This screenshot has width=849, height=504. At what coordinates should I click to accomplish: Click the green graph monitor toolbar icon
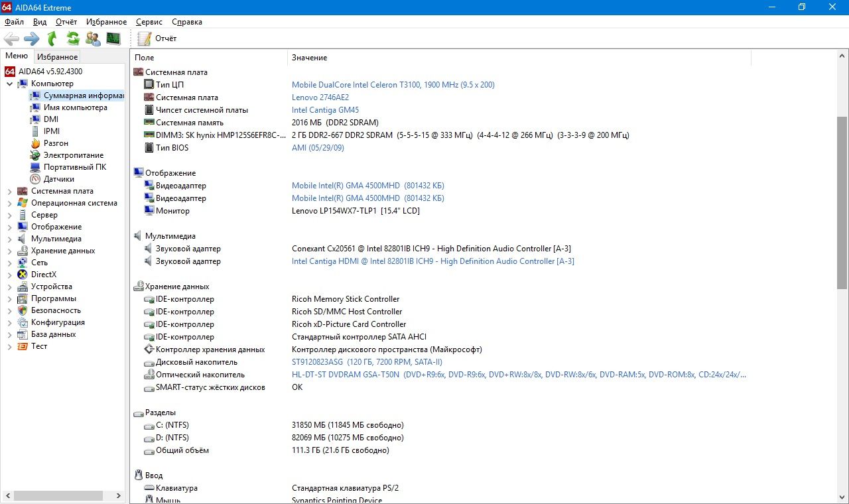tap(113, 38)
